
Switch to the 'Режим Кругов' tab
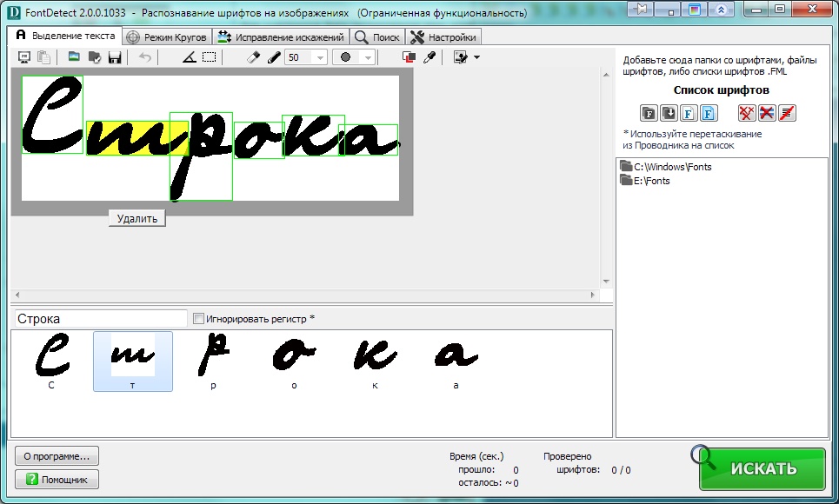click(x=167, y=37)
